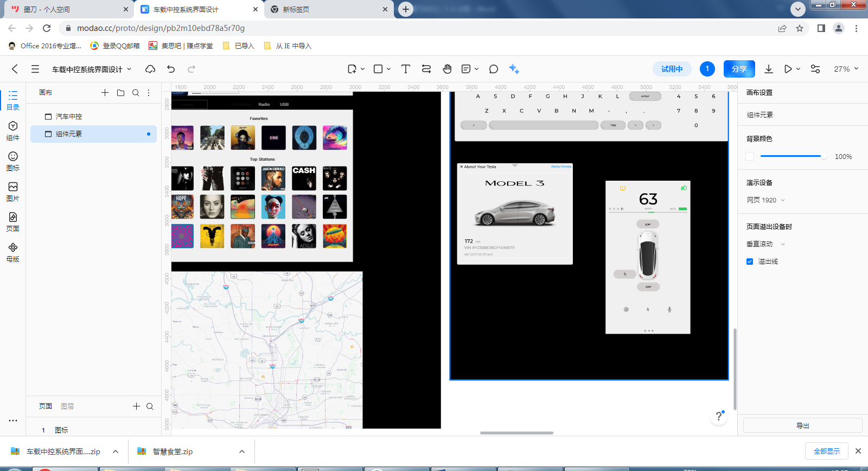Click the address bar URL field
The height and width of the screenshot is (471, 868).
[418, 28]
